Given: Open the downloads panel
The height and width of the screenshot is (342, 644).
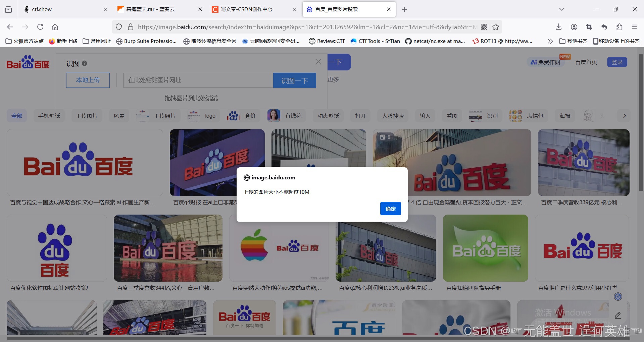Looking at the screenshot, I should point(559,27).
